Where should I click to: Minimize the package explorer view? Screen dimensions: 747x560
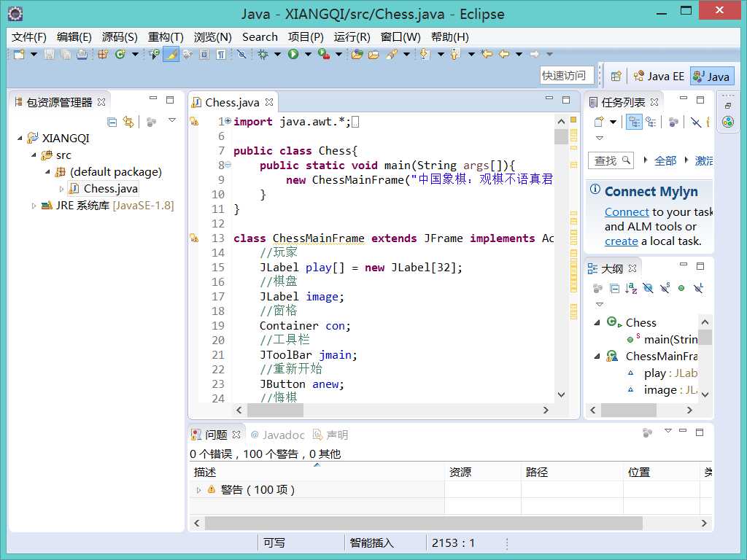(153, 98)
